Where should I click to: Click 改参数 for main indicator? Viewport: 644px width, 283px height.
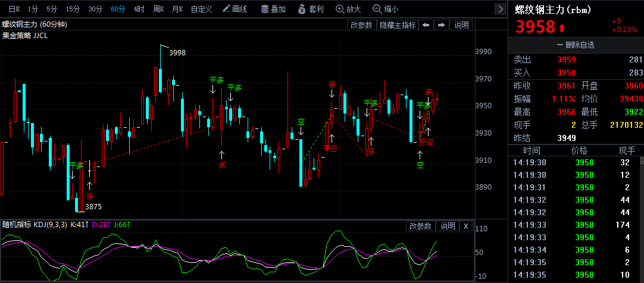pos(361,25)
